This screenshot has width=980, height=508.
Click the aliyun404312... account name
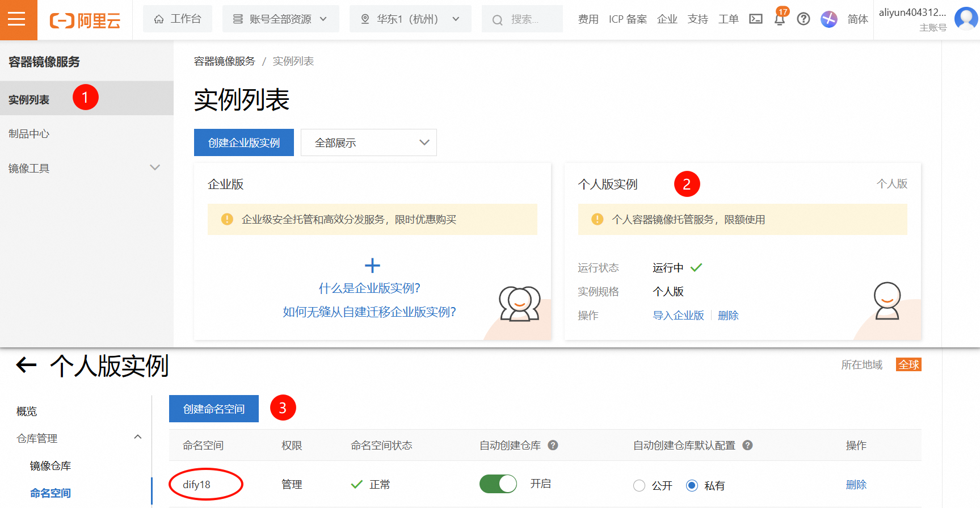pyautogui.click(x=912, y=12)
